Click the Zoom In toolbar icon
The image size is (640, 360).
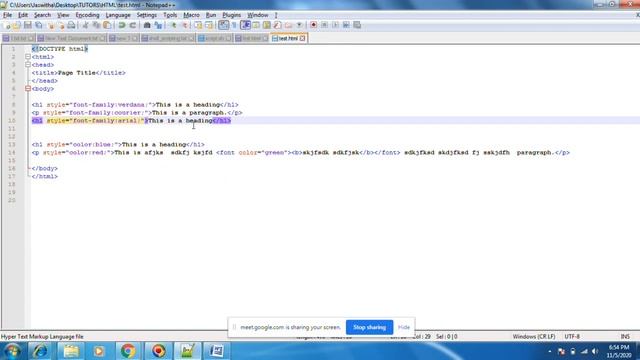click(x=173, y=25)
